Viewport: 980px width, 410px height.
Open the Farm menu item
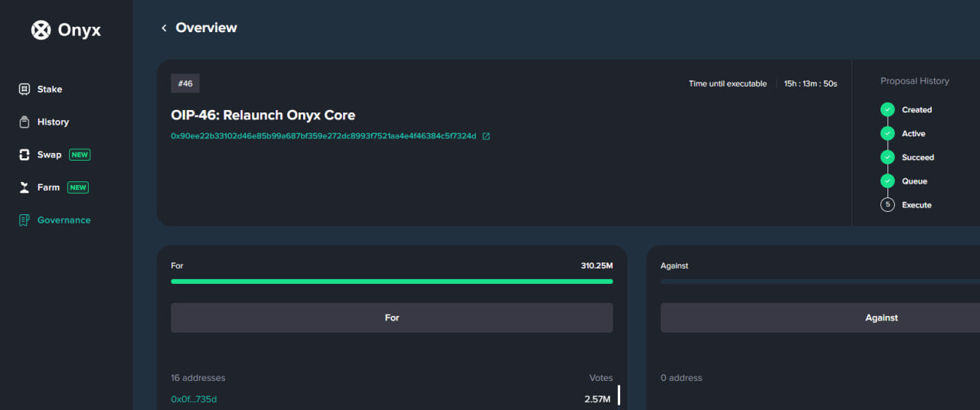tap(48, 187)
